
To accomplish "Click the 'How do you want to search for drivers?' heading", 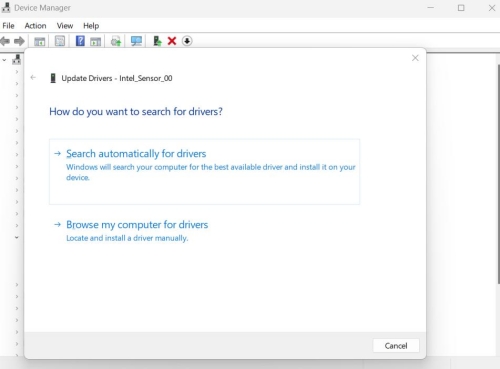I will coord(136,112).
